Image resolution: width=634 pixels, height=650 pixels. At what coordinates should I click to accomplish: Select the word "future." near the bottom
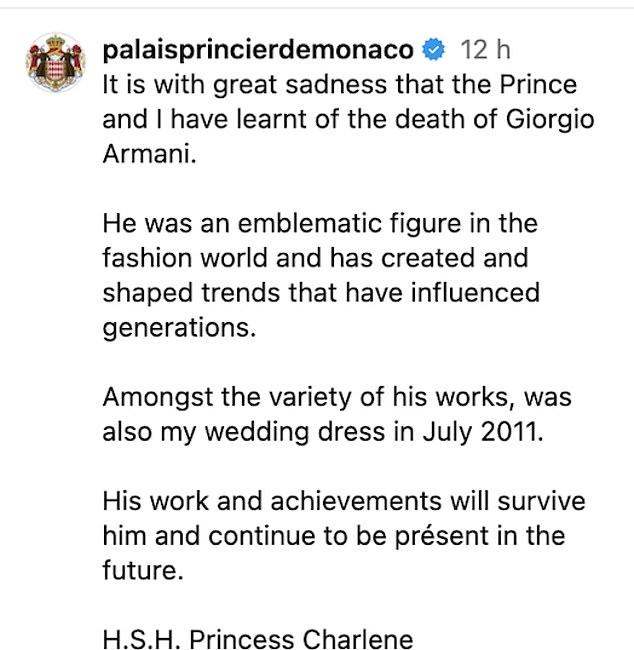[x=143, y=570]
